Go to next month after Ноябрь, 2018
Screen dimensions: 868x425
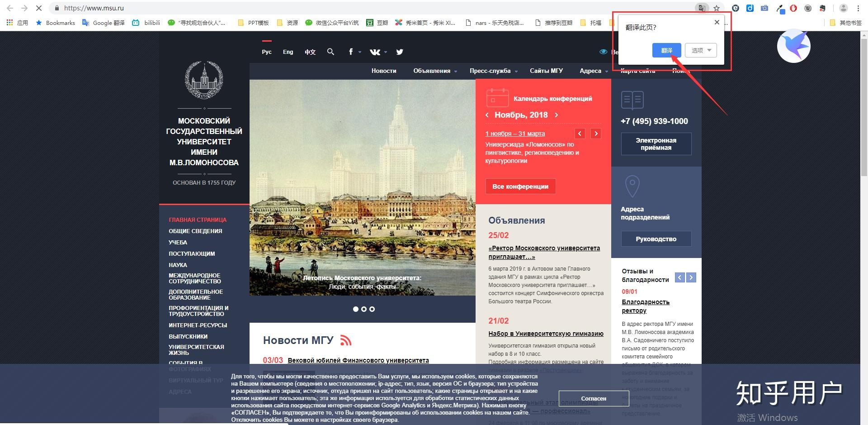coord(557,115)
